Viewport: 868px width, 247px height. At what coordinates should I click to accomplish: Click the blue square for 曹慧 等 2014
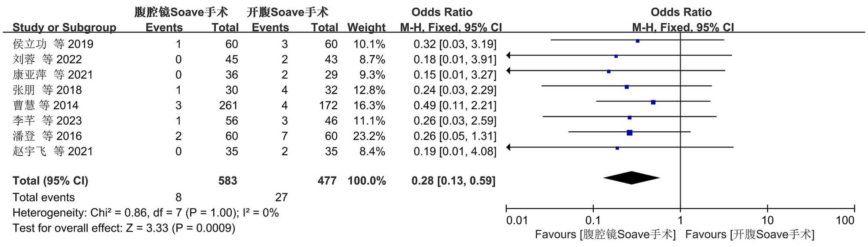click(653, 102)
